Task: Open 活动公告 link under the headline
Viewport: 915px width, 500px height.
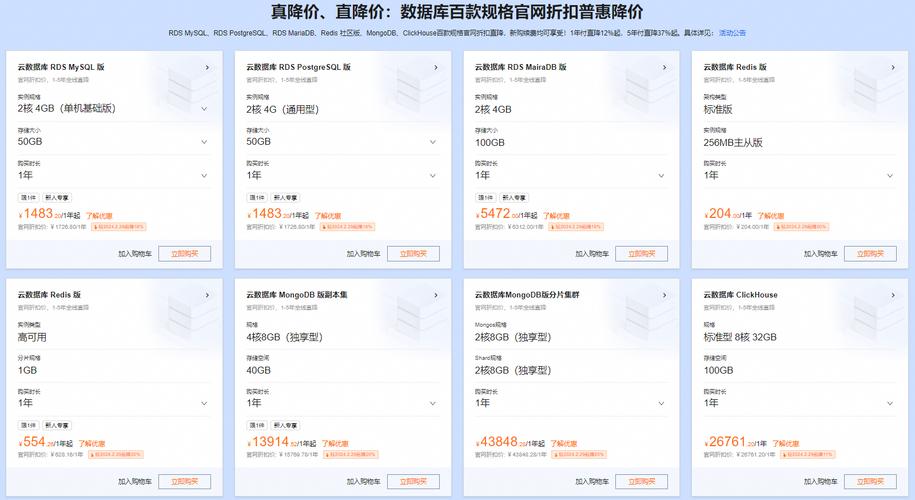Action: [732, 33]
